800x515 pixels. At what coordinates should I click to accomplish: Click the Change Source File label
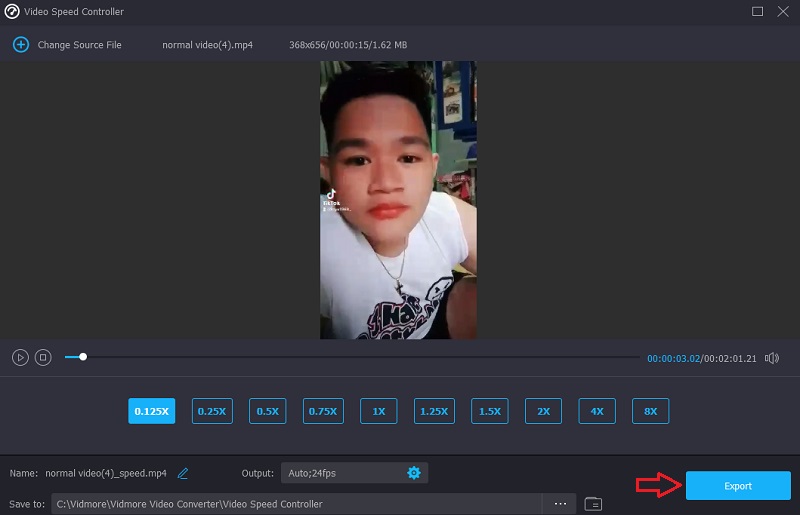point(79,45)
